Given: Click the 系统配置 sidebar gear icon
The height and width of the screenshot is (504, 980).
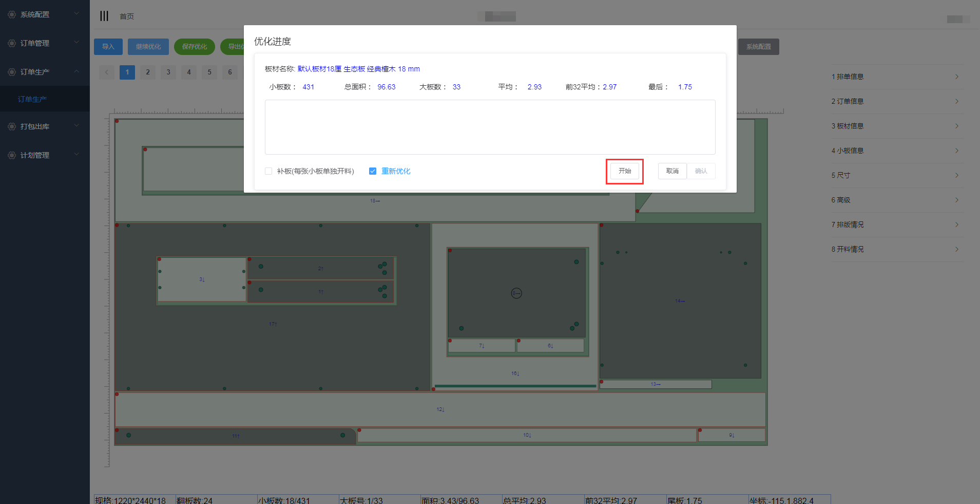Looking at the screenshot, I should [x=12, y=14].
